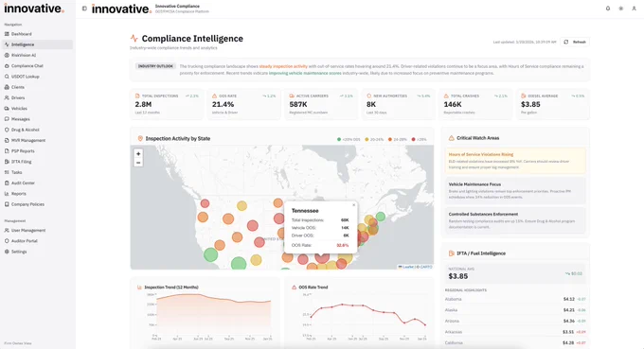Click the IFTA / Fuel Intelligence fuel icon
The height and width of the screenshot is (349, 644).
[x=452, y=253]
